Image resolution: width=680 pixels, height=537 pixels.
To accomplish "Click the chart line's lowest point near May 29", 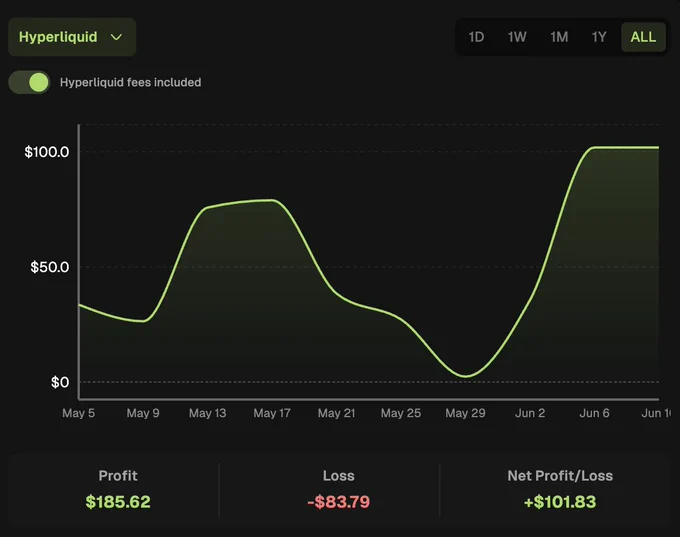I will [465, 376].
